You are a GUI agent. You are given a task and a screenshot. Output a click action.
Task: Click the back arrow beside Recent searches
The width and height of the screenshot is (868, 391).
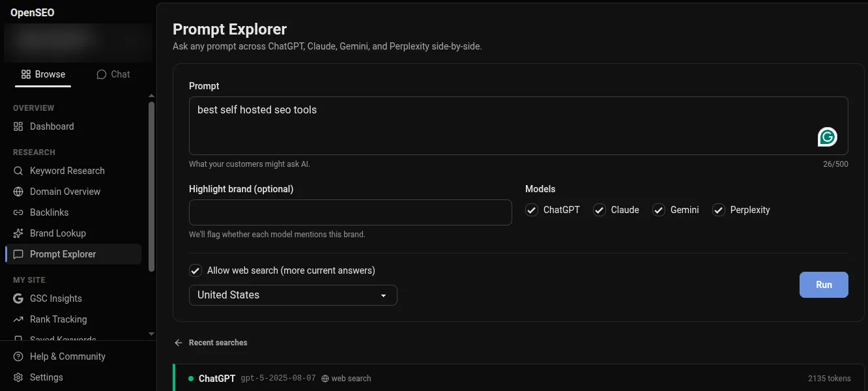179,343
